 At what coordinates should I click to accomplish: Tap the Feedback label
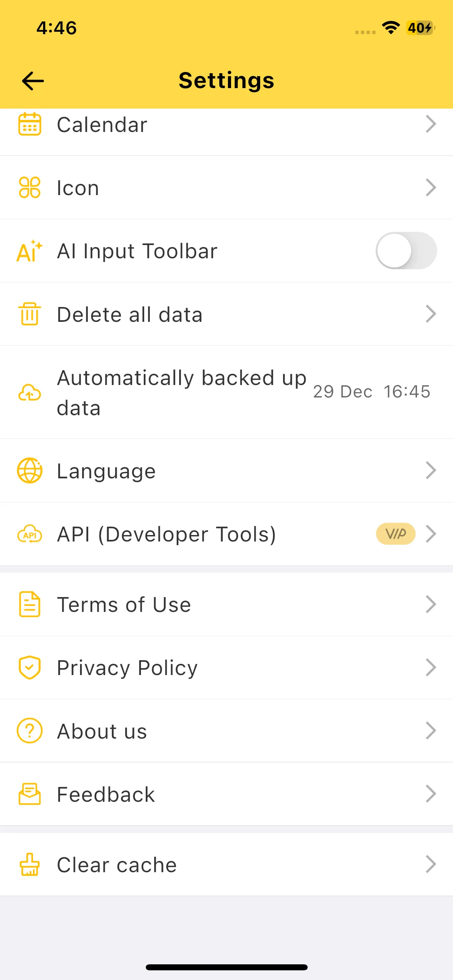pyautogui.click(x=106, y=795)
